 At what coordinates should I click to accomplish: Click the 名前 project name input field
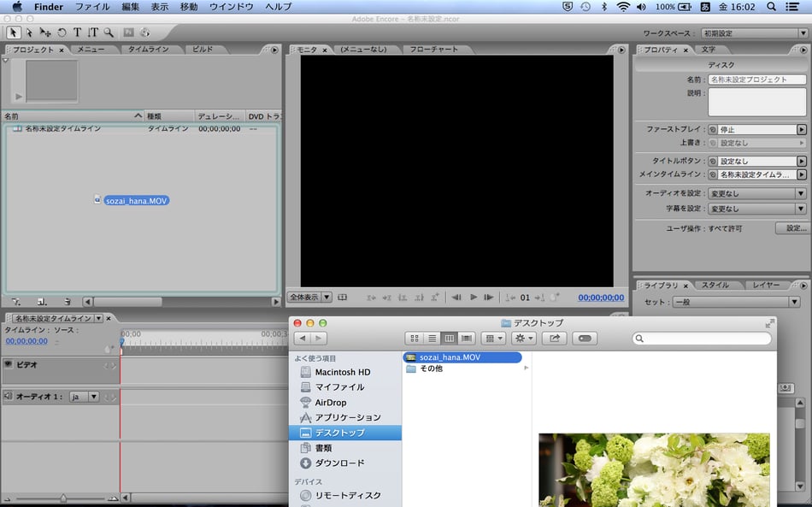pos(757,80)
